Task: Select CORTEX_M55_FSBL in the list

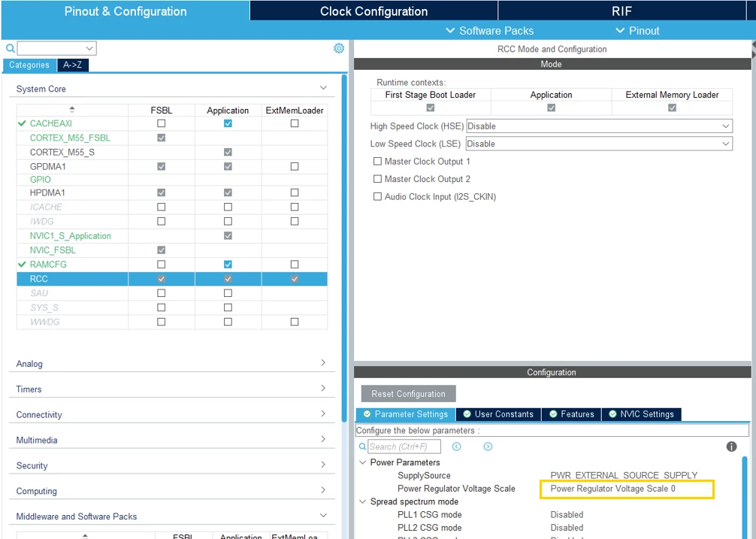Action: point(70,138)
